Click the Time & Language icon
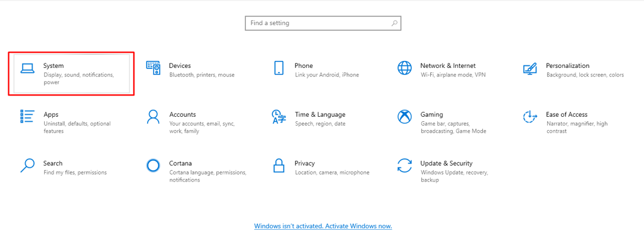This screenshot has height=238, width=644. click(x=279, y=117)
